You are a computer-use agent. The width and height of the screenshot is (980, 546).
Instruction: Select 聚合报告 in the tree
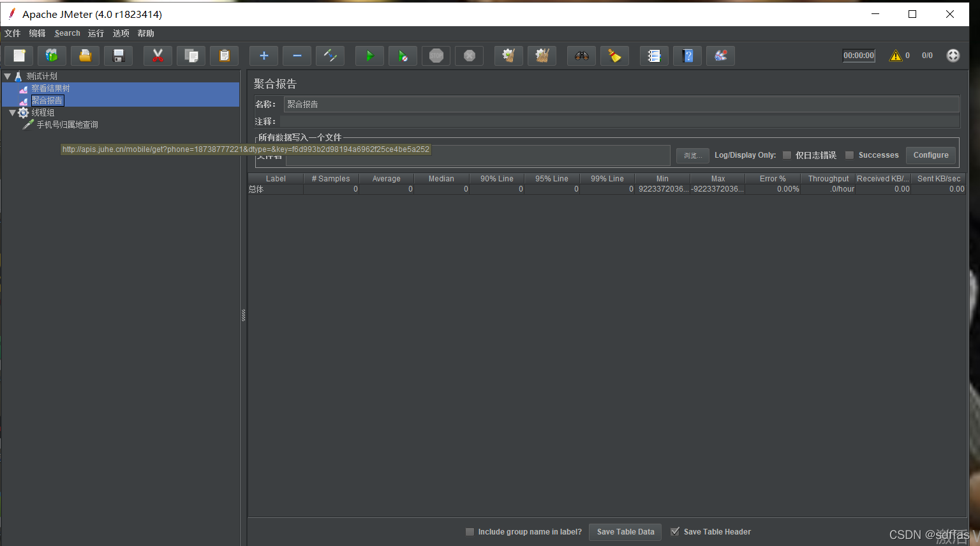47,100
